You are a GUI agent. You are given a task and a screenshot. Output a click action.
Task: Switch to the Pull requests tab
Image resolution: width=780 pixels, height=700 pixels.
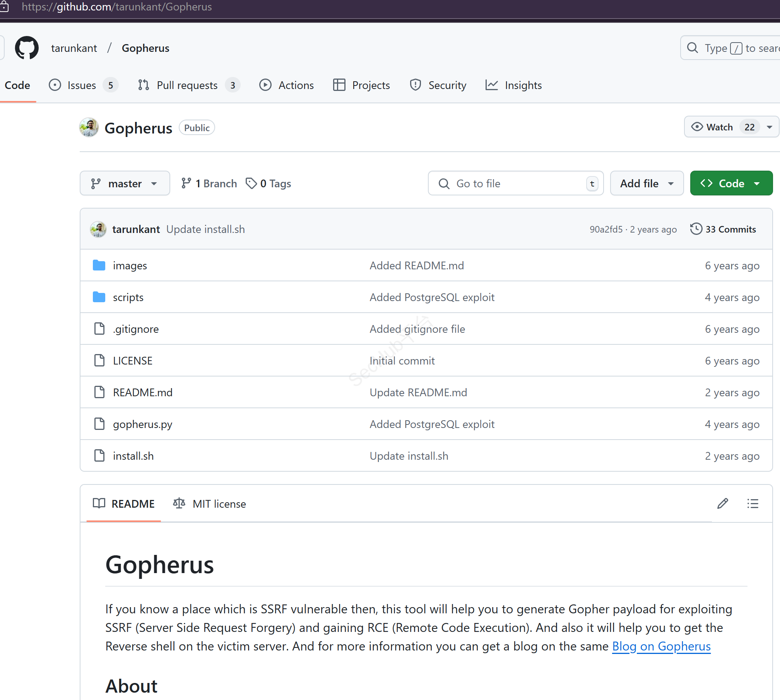pos(187,85)
